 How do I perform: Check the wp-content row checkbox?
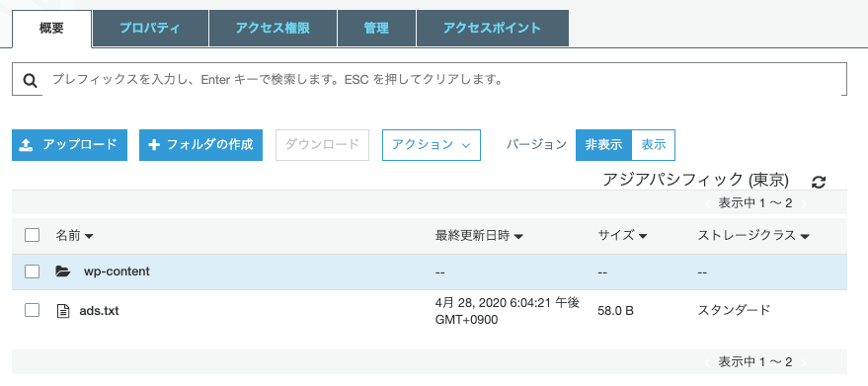point(33,271)
